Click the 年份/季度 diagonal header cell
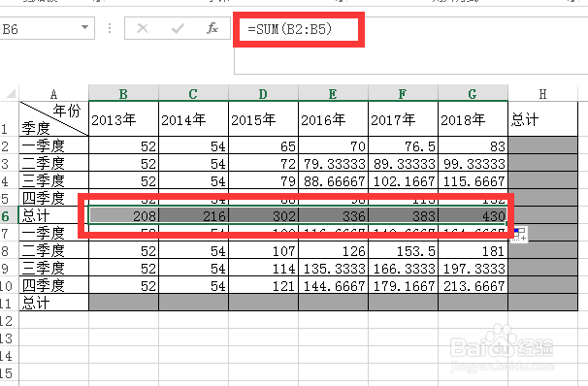Viewport: 588px width, 386px height. [x=53, y=118]
